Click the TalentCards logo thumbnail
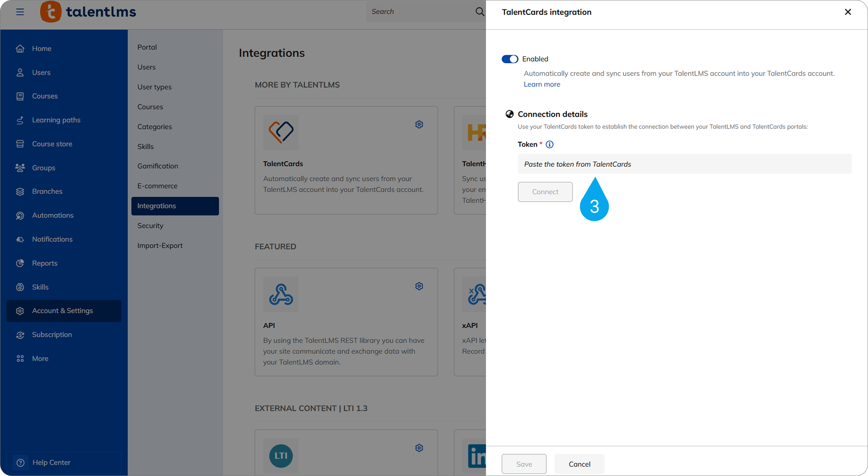 281,132
